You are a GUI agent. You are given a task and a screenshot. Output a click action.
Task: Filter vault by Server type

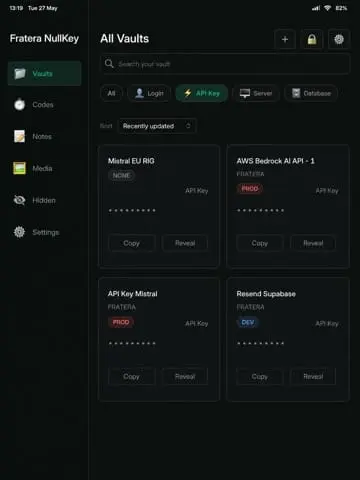[x=256, y=93]
